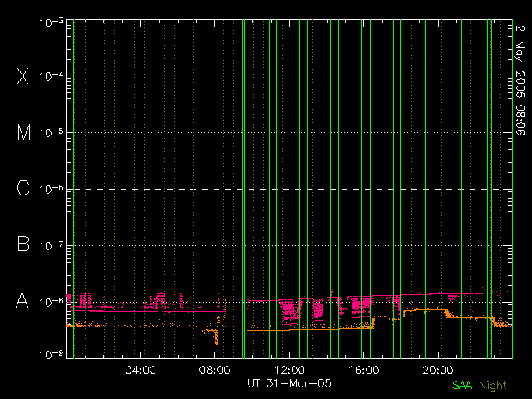Click the 12:00 time axis label
532x399 pixels.
289,370
